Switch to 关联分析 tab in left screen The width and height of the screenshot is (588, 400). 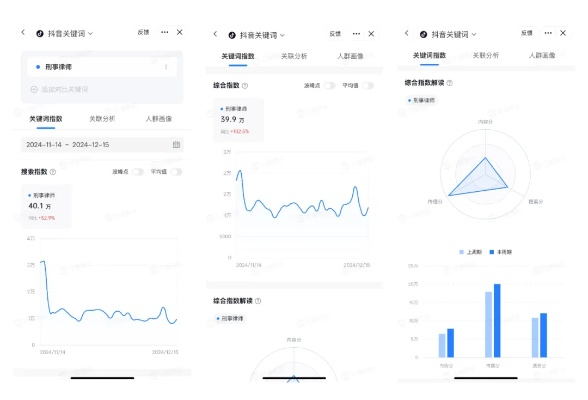102,119
